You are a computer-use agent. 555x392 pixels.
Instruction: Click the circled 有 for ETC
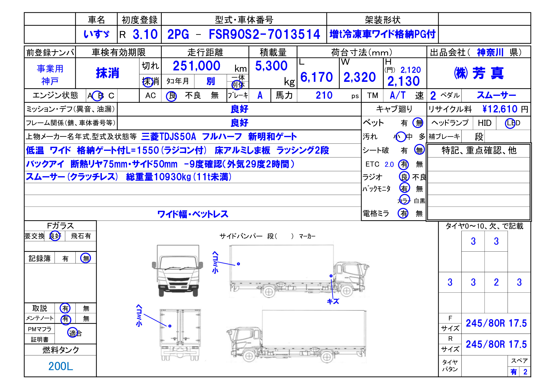tap(404, 165)
